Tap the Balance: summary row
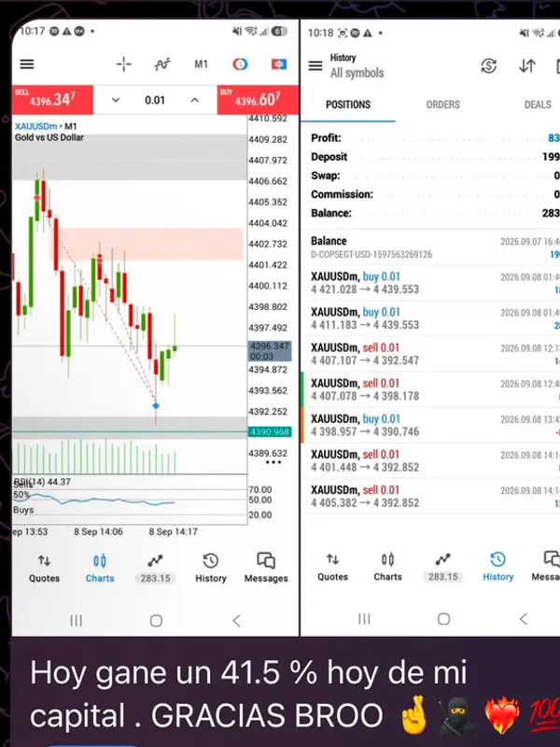 [x=435, y=213]
